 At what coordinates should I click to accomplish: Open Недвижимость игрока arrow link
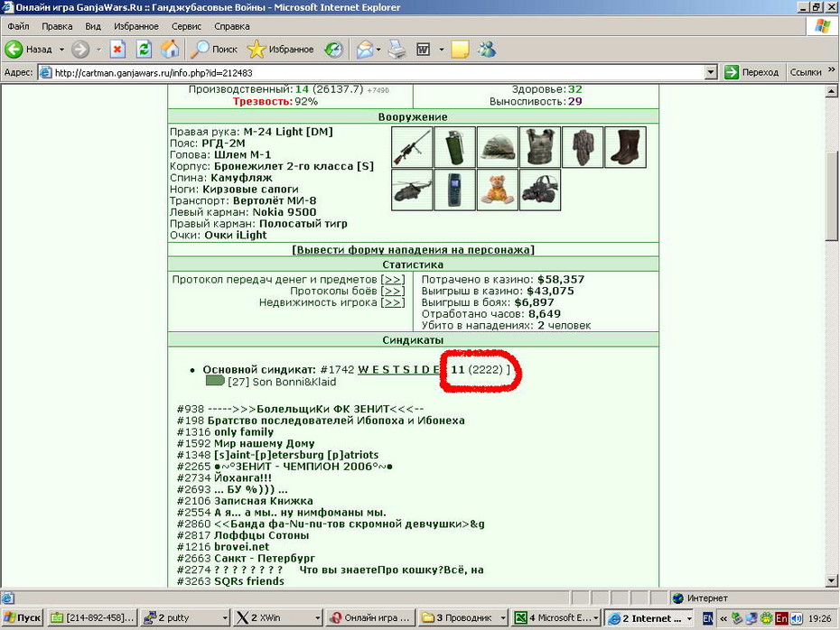[393, 303]
